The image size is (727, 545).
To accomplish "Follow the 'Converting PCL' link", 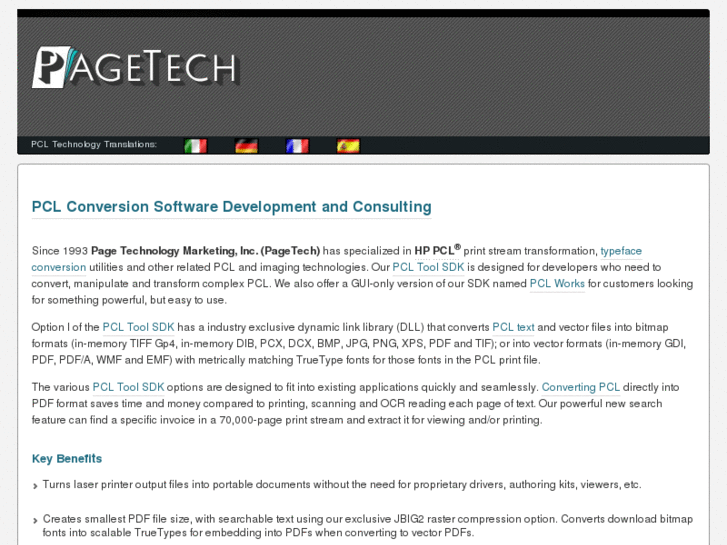I will [580, 387].
